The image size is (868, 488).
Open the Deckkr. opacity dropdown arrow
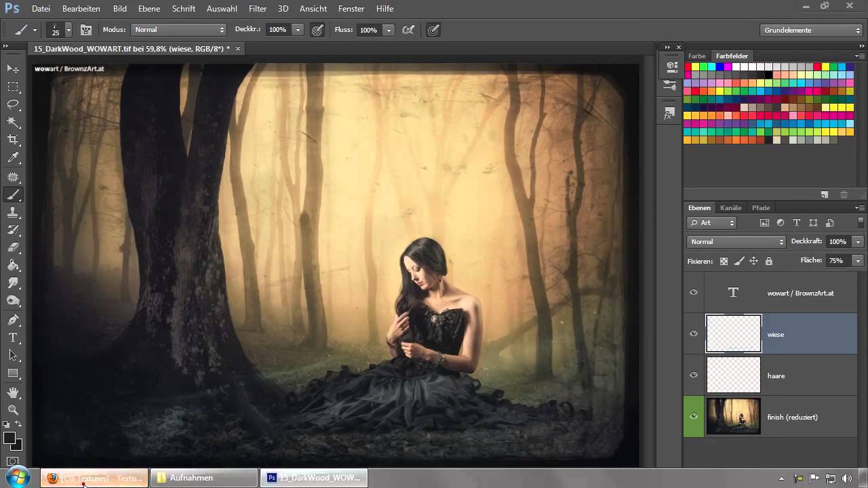[x=298, y=30]
